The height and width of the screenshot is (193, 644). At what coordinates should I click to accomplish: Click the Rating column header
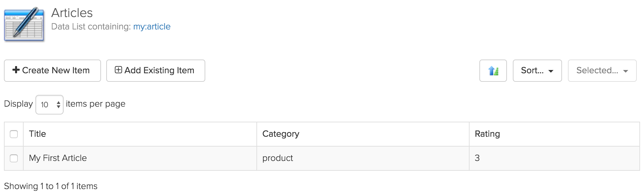[x=487, y=134]
